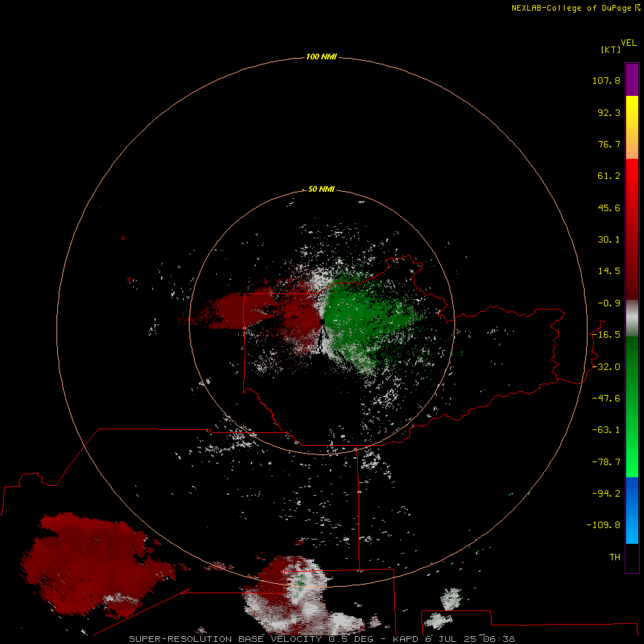Viewport: 644px width, 644px height.
Task: Click the [KT] units label
Action: (x=611, y=49)
